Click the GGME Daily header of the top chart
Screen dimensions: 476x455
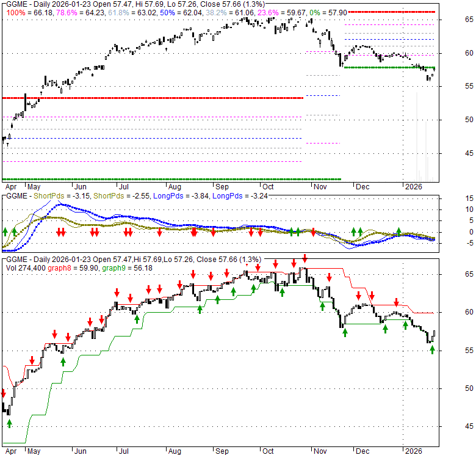click(x=135, y=4)
